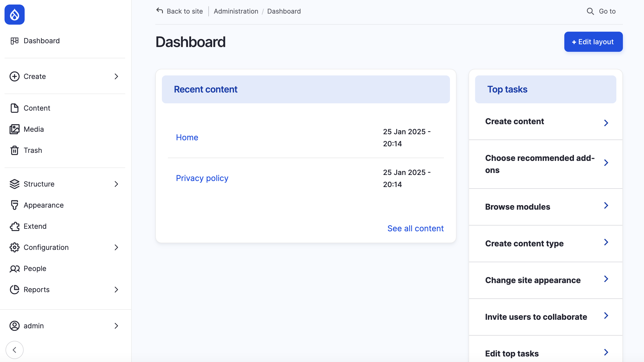Screen dimensions: 644x362
Task: Click the Create plus-circle icon
Action: pyautogui.click(x=15, y=76)
